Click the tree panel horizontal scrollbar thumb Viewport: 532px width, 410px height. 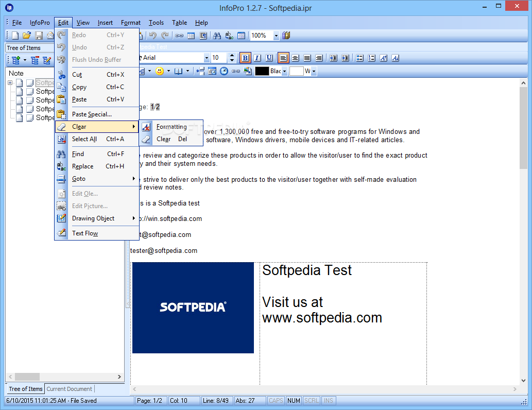point(27,377)
